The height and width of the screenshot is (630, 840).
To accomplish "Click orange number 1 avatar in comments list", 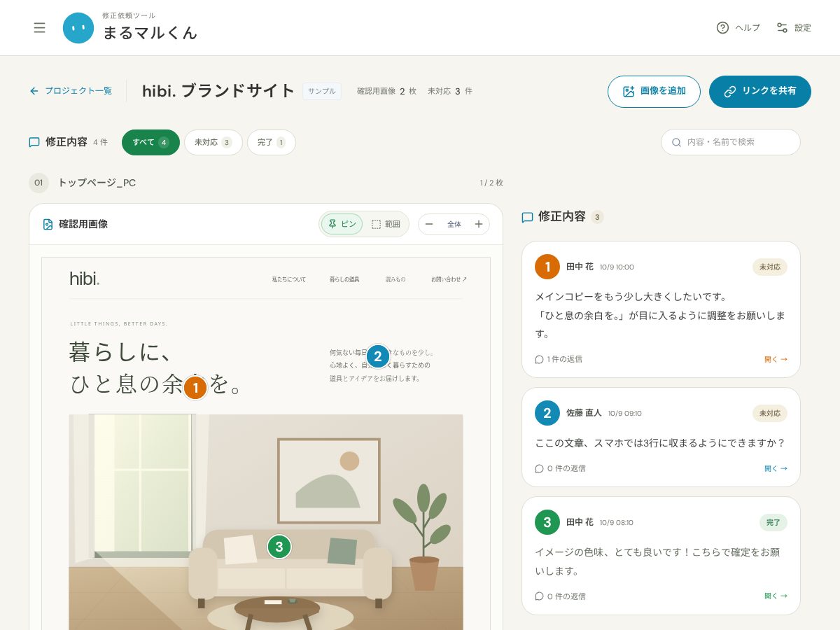I will [x=547, y=267].
